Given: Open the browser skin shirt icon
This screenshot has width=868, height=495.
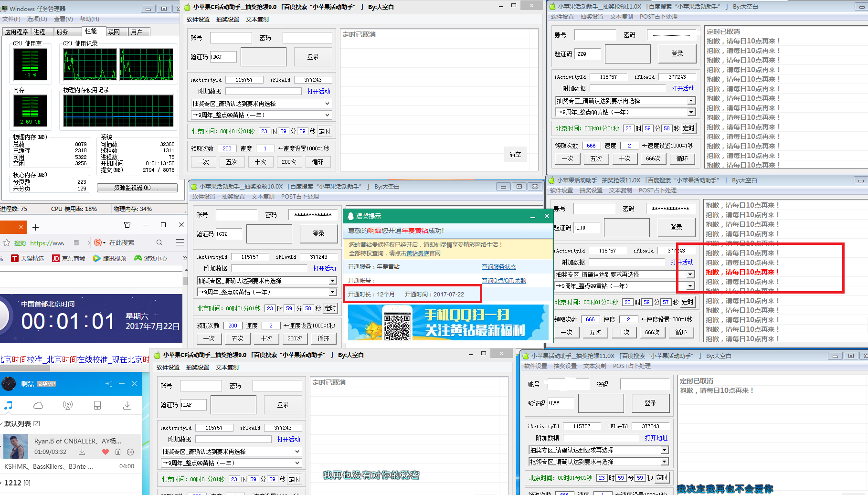Looking at the screenshot, I should [x=127, y=225].
